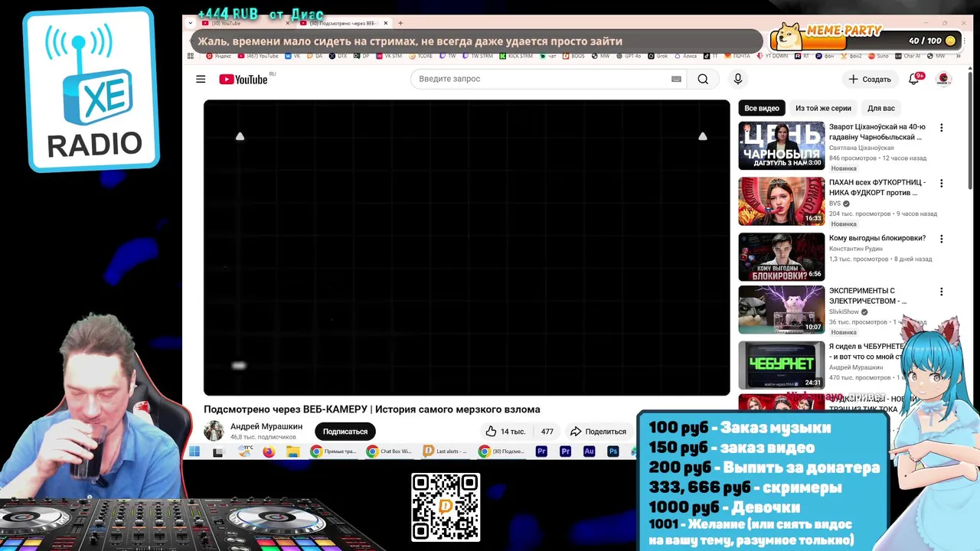Image resolution: width=980 pixels, height=551 pixels.
Task: Select the Все видео filter chip
Action: point(762,108)
